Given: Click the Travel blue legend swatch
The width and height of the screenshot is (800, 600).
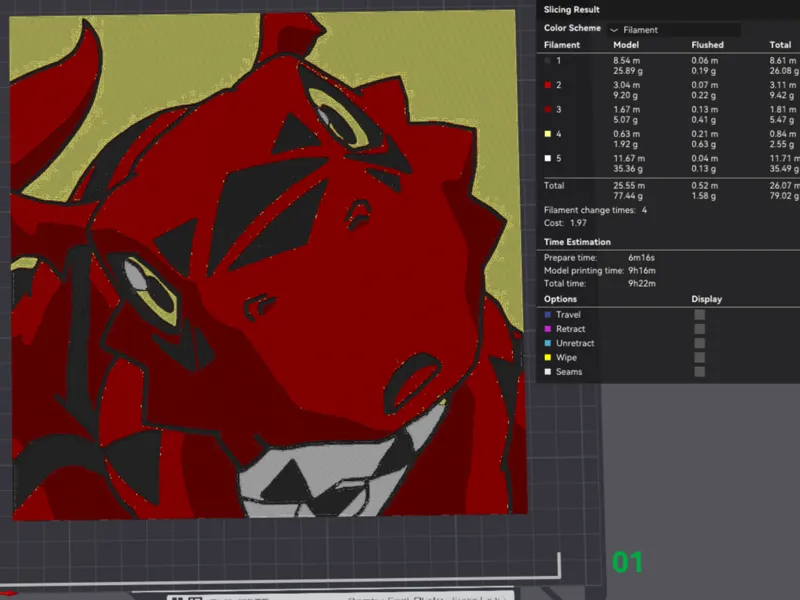Looking at the screenshot, I should 547,315.
